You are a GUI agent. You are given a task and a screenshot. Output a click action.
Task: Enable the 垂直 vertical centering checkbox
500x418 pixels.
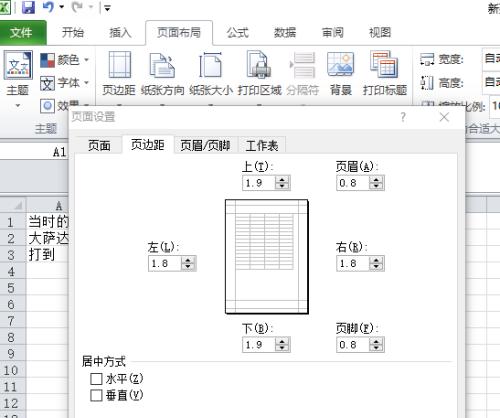(96, 396)
